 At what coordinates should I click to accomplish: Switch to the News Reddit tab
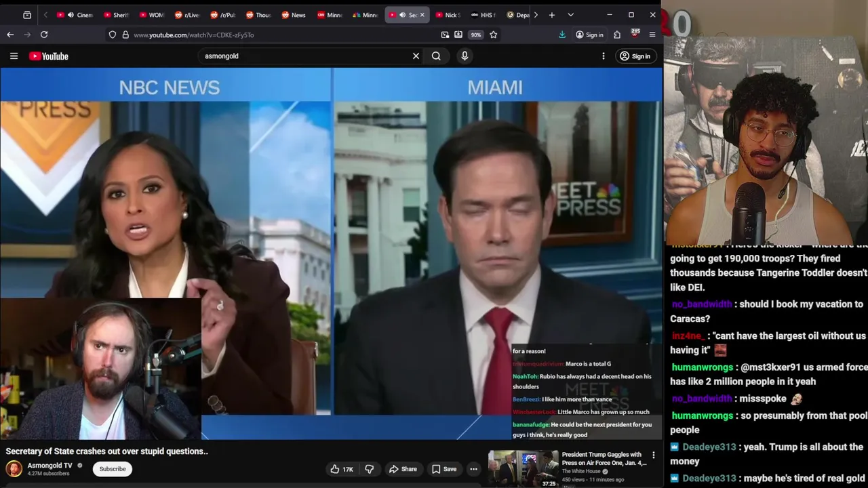(294, 15)
